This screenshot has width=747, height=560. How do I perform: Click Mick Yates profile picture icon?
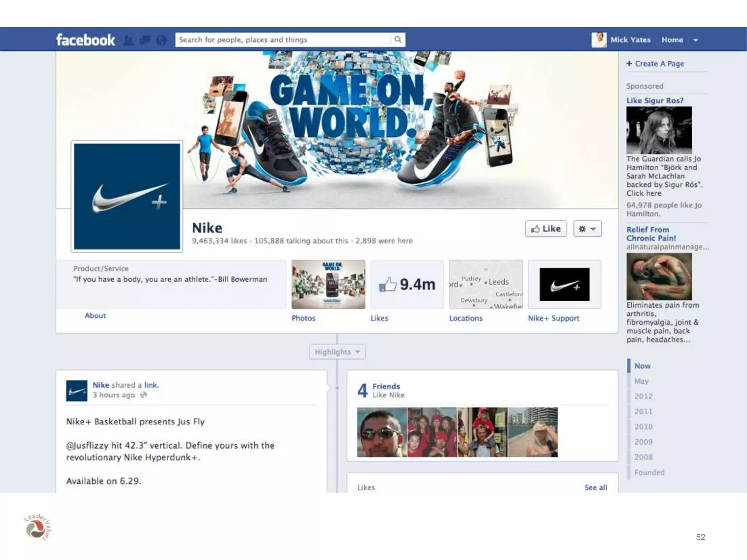point(599,40)
